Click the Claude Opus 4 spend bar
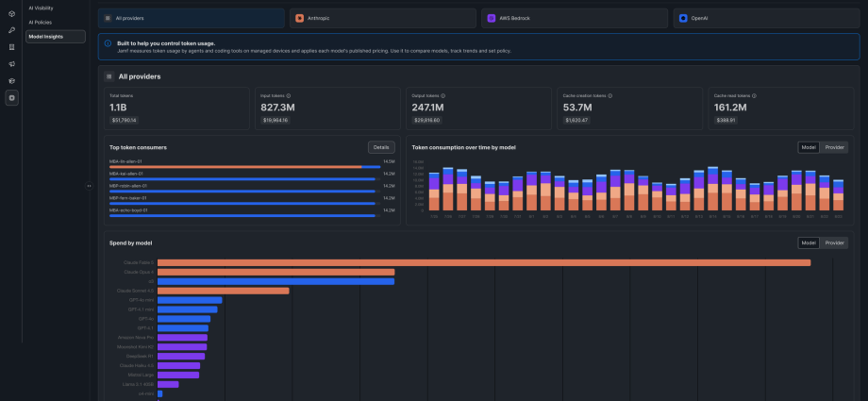This screenshot has width=868, height=401. [276, 272]
